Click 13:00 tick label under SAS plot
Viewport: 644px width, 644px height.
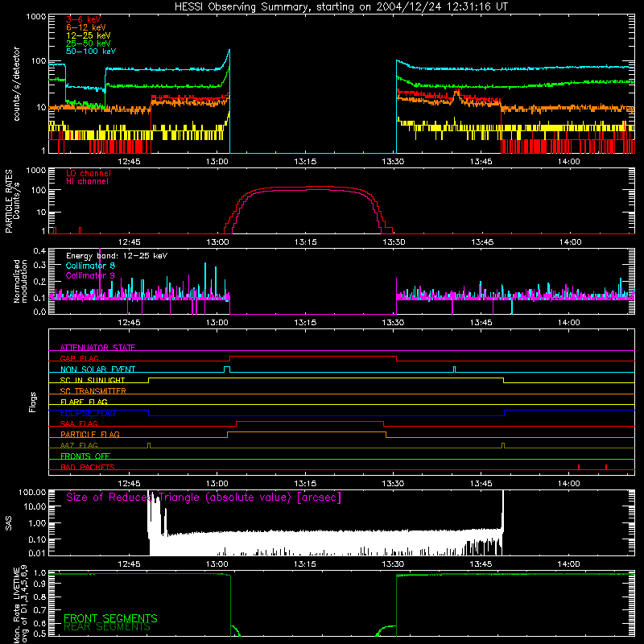[217, 564]
